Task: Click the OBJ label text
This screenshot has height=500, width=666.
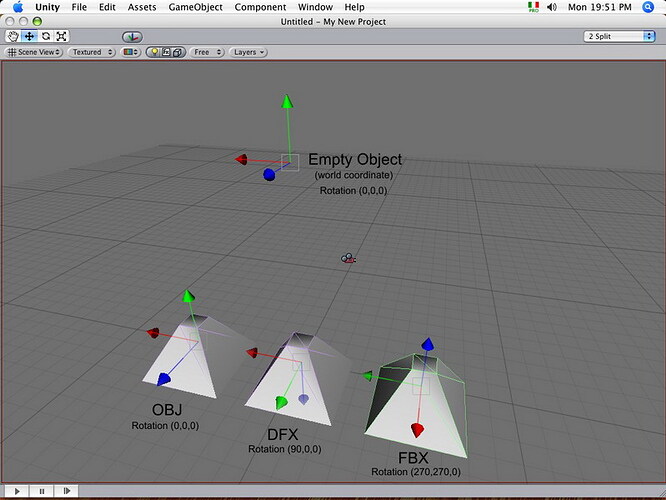Action: coord(167,410)
